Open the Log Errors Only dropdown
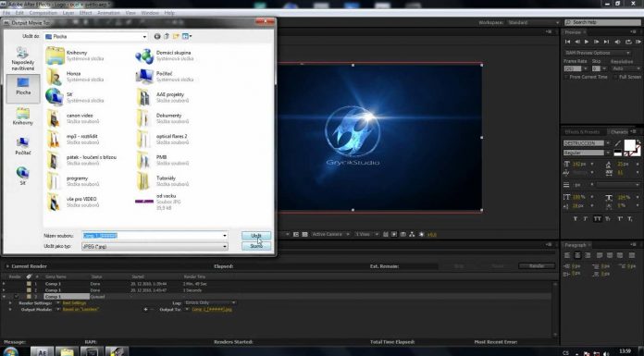The image size is (644, 356). 210,303
